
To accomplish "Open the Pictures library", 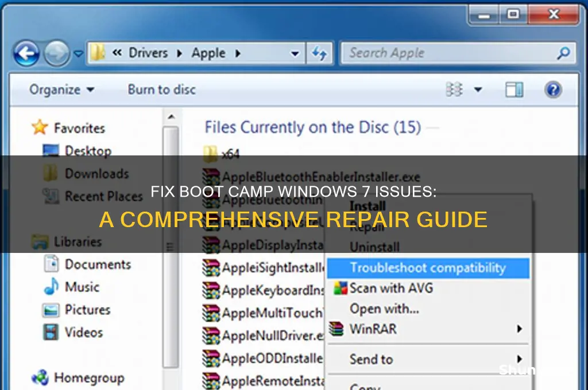I will [87, 310].
